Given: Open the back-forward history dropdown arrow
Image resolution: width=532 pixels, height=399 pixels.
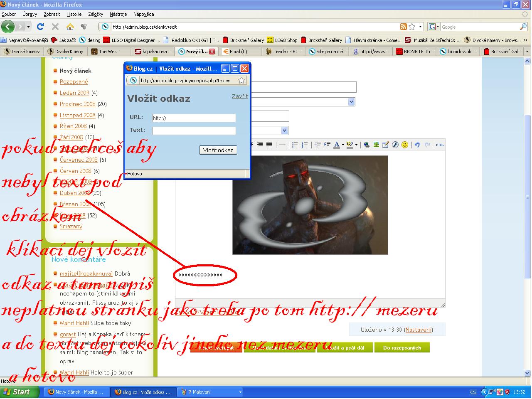Looking at the screenshot, I should tap(28, 27).
